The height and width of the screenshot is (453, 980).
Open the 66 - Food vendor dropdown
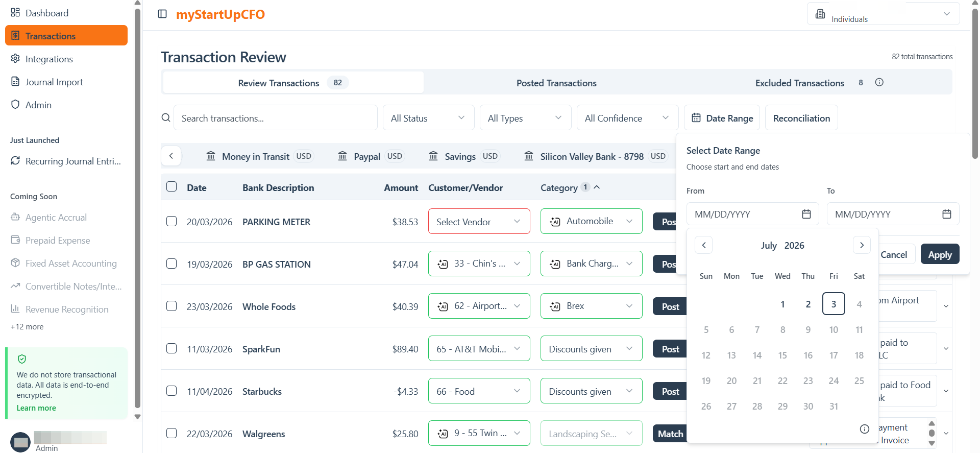coord(479,391)
